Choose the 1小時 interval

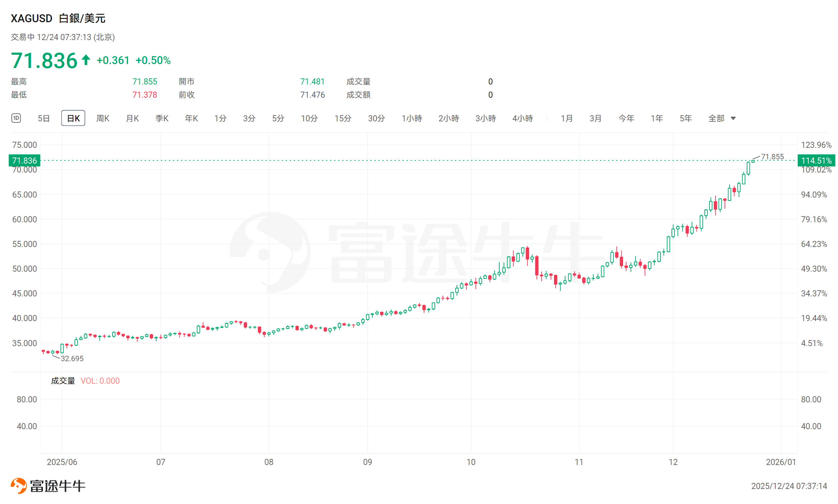(411, 118)
